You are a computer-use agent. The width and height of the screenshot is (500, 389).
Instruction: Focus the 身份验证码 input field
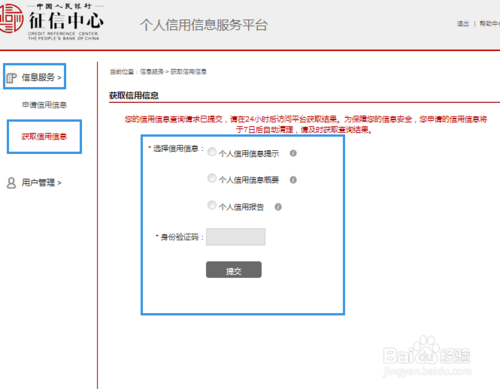(x=236, y=237)
